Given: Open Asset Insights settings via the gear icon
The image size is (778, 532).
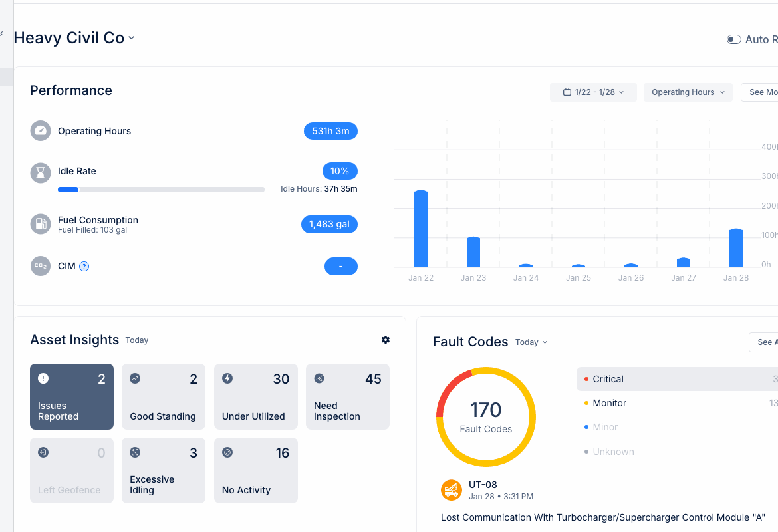Looking at the screenshot, I should click(x=386, y=340).
